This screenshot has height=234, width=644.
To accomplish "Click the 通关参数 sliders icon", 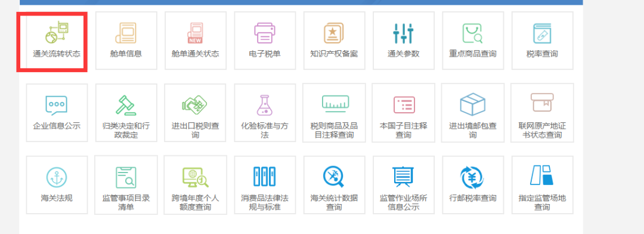I will click(403, 33).
